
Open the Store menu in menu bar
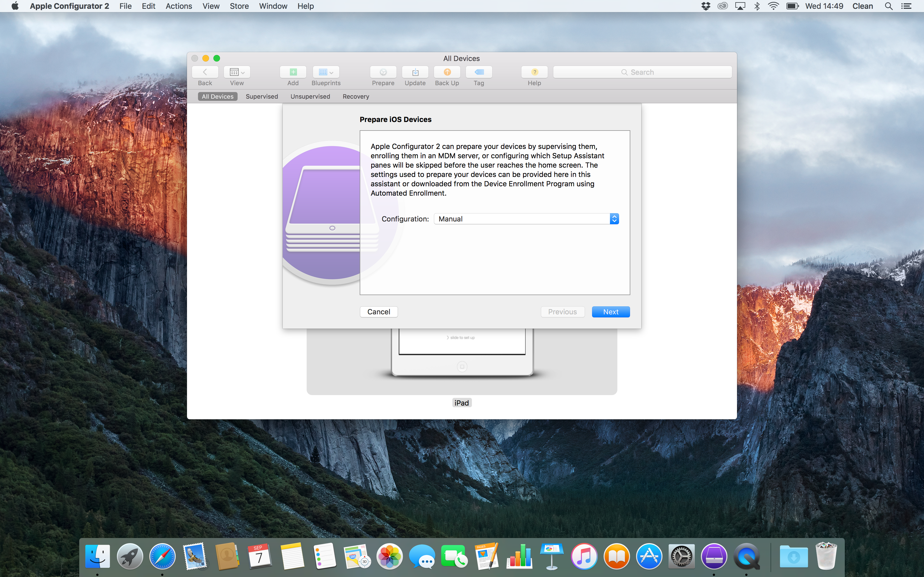[x=239, y=6]
